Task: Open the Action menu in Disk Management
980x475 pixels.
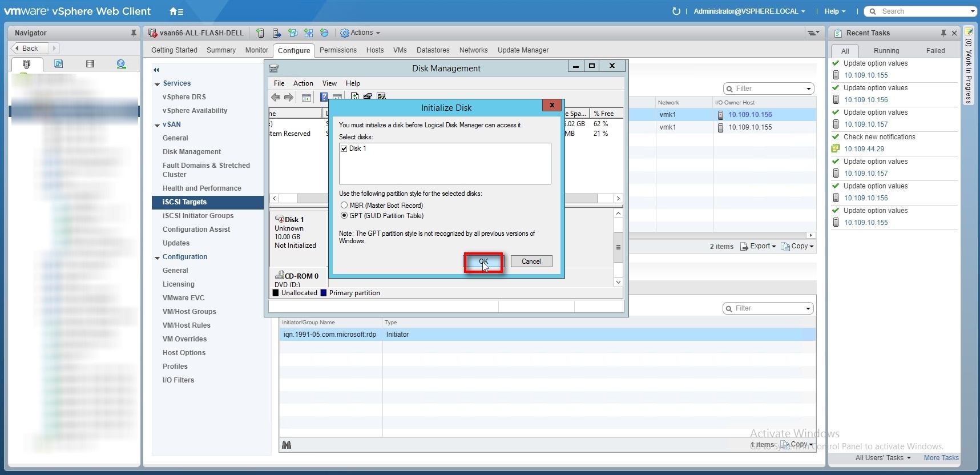Action: [x=303, y=83]
